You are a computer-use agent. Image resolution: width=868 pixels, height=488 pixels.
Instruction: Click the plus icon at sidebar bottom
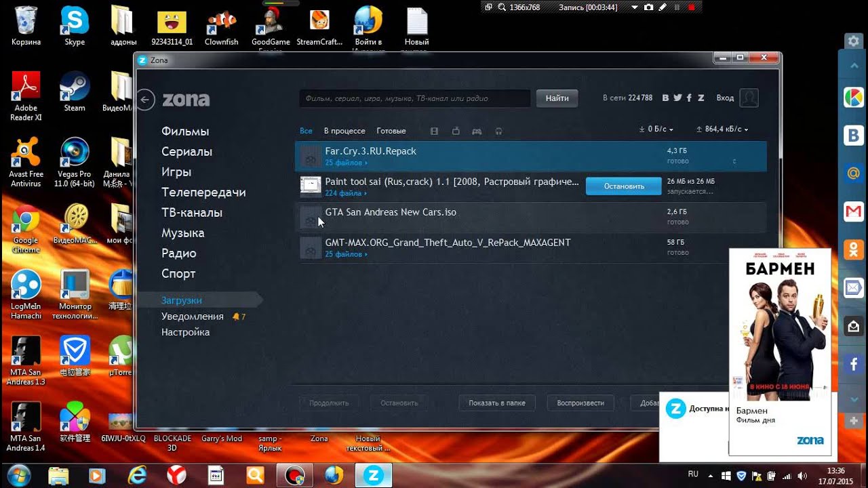pos(853,421)
